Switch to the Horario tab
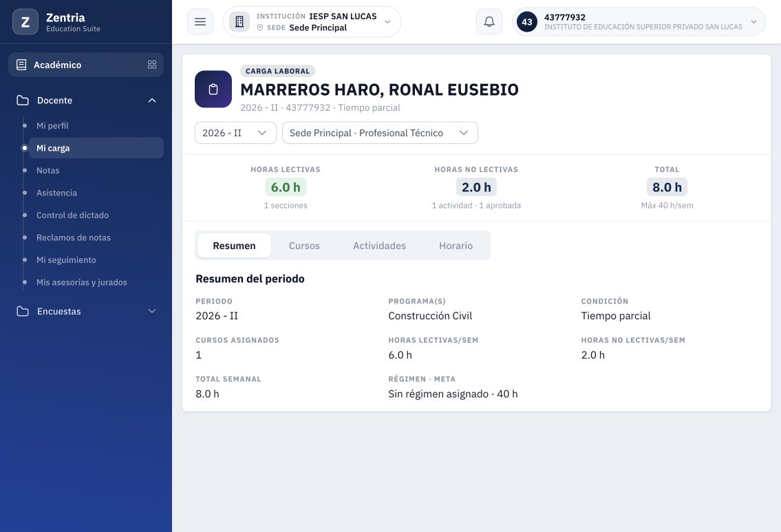The height and width of the screenshot is (532, 781). (456, 246)
